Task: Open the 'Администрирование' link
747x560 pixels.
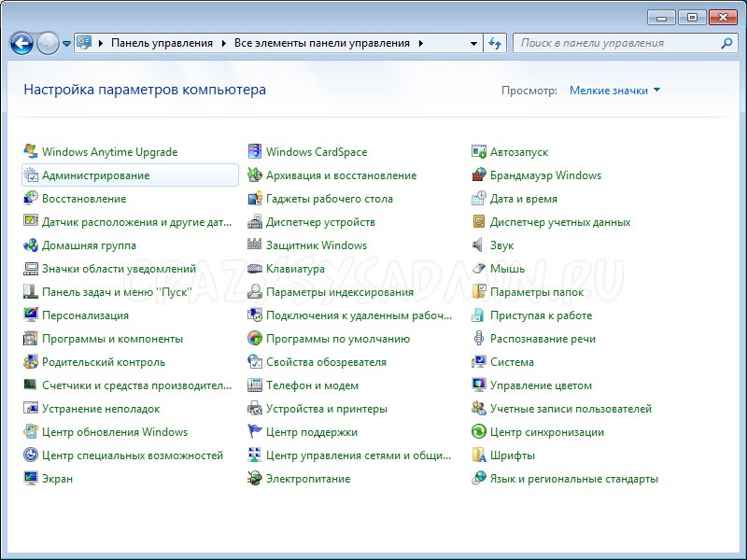Action: coord(95,175)
